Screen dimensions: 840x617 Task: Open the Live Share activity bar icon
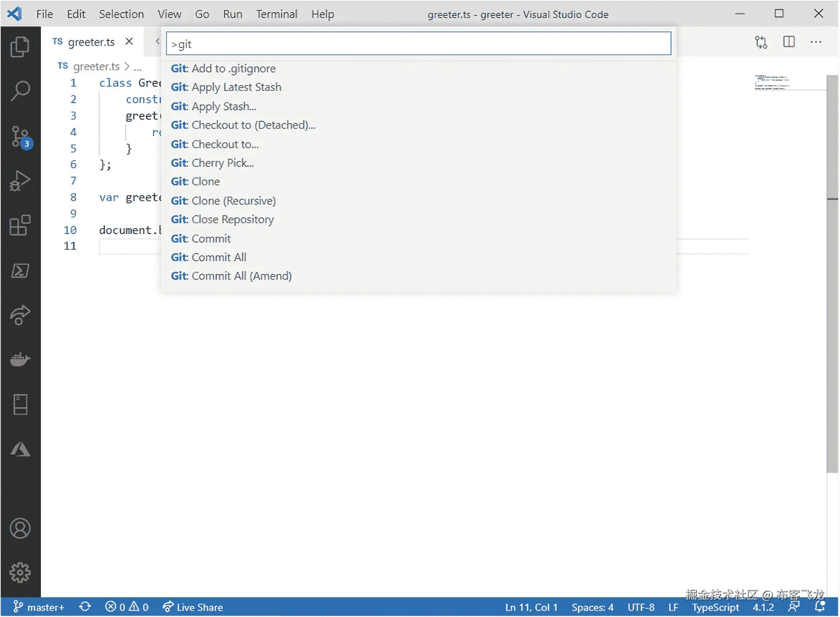coord(20,315)
